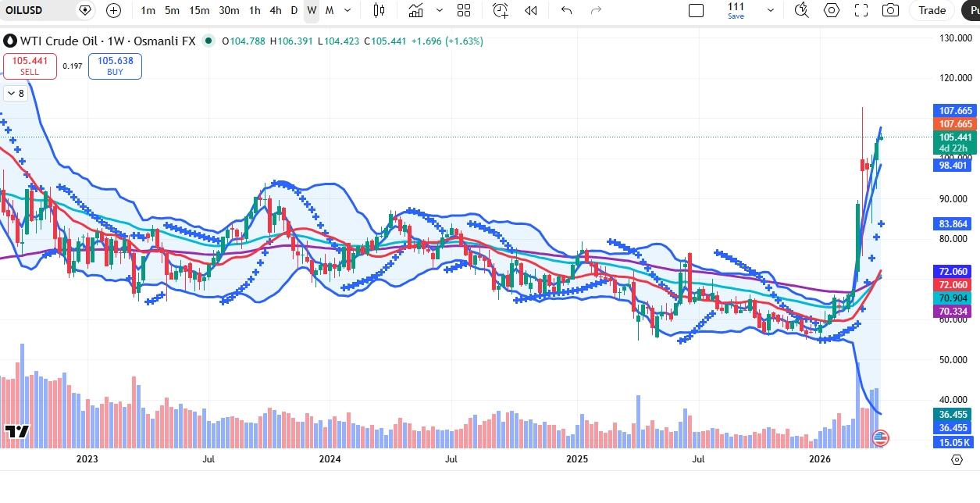This screenshot has width=980, height=503.
Task: Start bar replay mode
Action: (x=531, y=10)
